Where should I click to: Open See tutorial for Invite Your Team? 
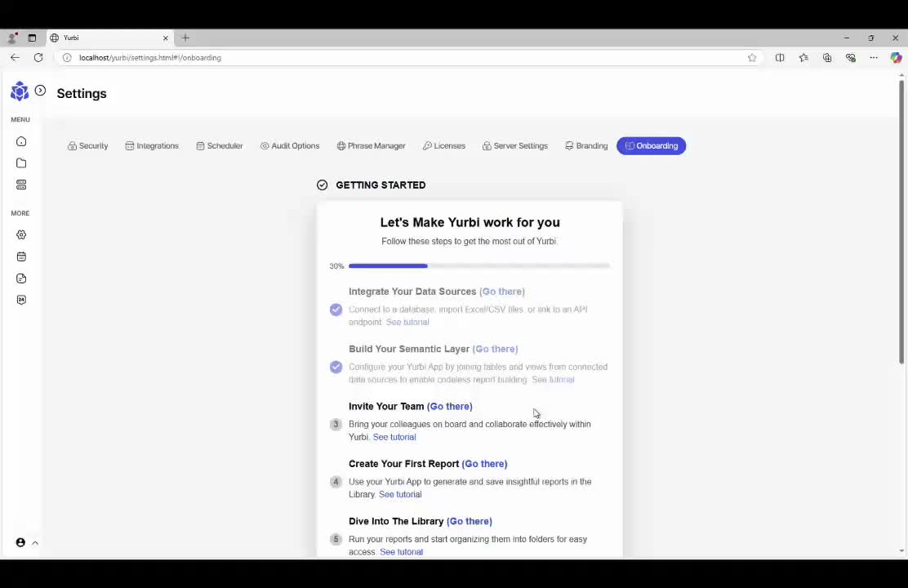394,437
